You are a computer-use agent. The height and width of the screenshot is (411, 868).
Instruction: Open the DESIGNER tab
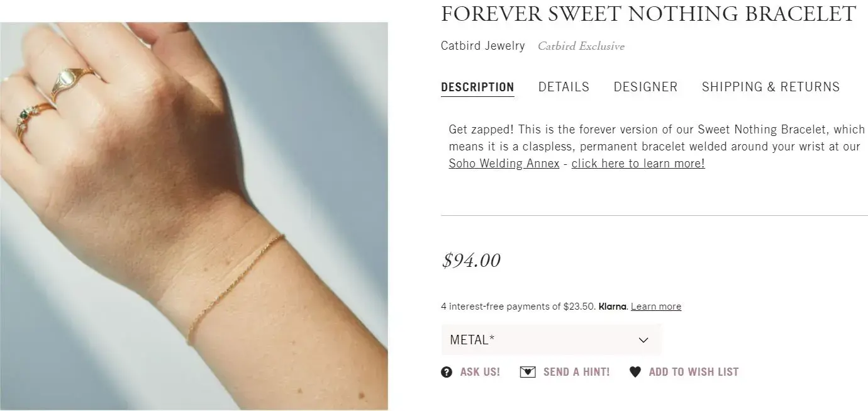(x=645, y=87)
